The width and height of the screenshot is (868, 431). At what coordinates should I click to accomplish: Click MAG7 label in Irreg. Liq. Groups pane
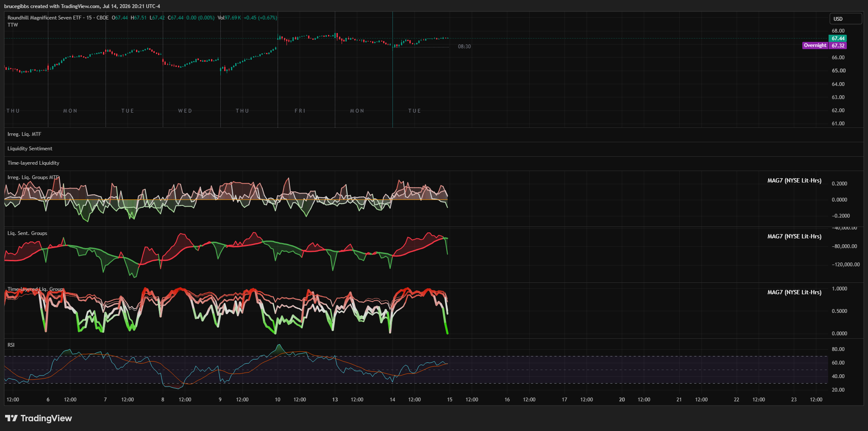[x=794, y=181]
